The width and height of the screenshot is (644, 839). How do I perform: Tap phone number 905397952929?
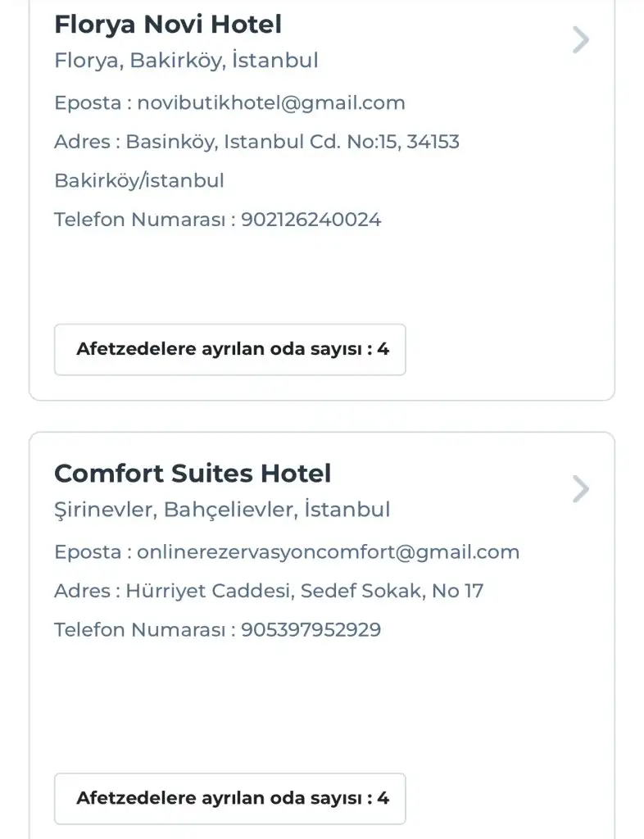coord(311,630)
